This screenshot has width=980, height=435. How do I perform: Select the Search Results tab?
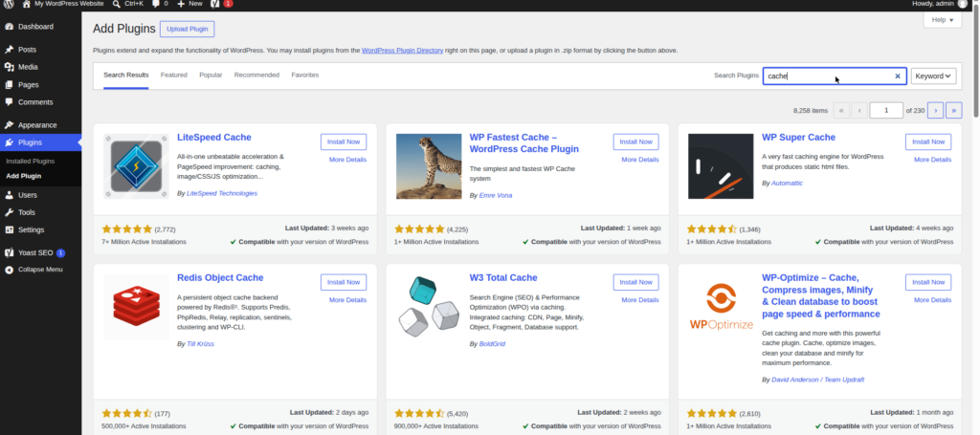[126, 75]
